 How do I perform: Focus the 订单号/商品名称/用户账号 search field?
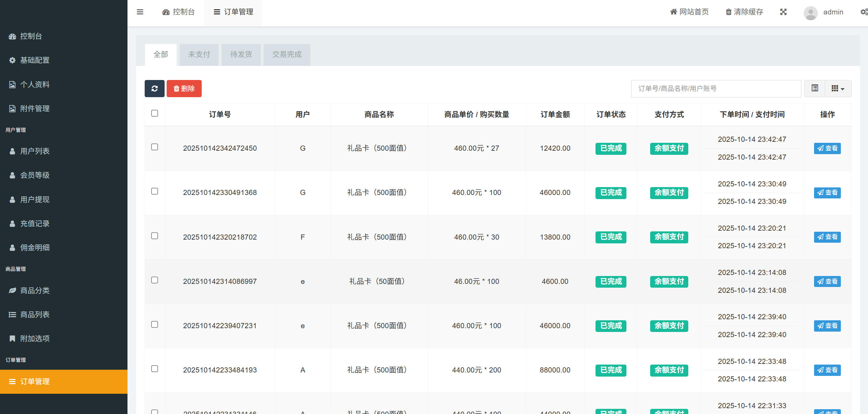[716, 89]
